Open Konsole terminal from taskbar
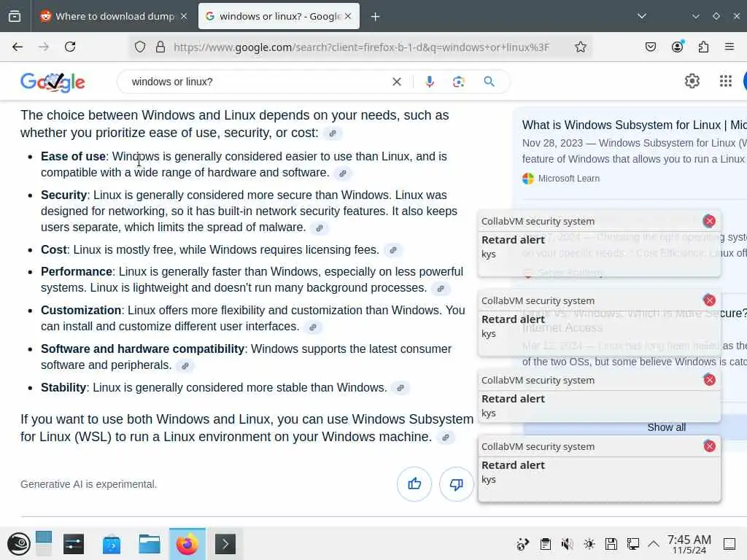Image resolution: width=747 pixels, height=560 pixels. [225, 544]
